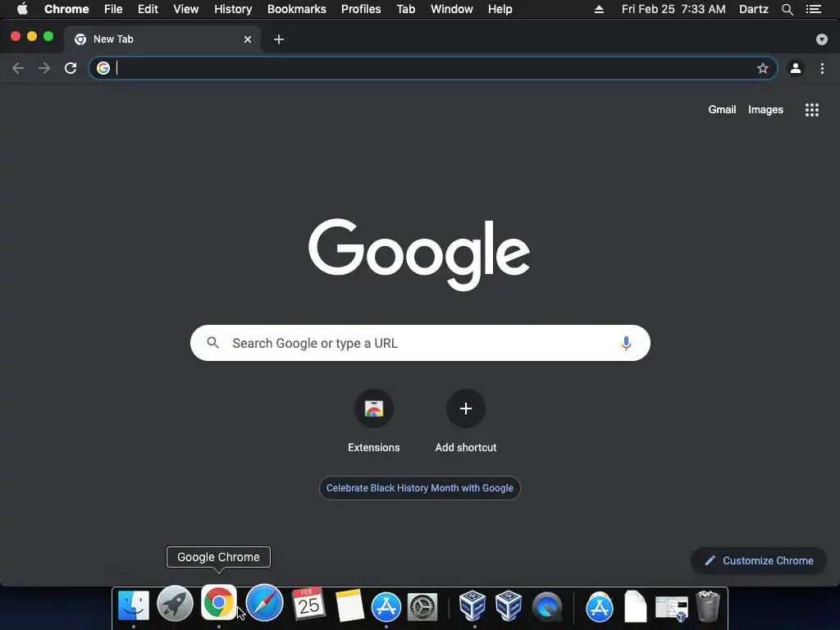This screenshot has height=630, width=840.
Task: Select the New Tab tab
Action: coord(162,39)
